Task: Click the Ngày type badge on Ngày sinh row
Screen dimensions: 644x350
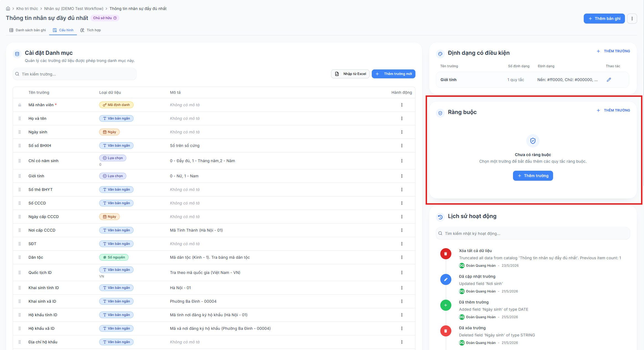Action: pyautogui.click(x=109, y=132)
